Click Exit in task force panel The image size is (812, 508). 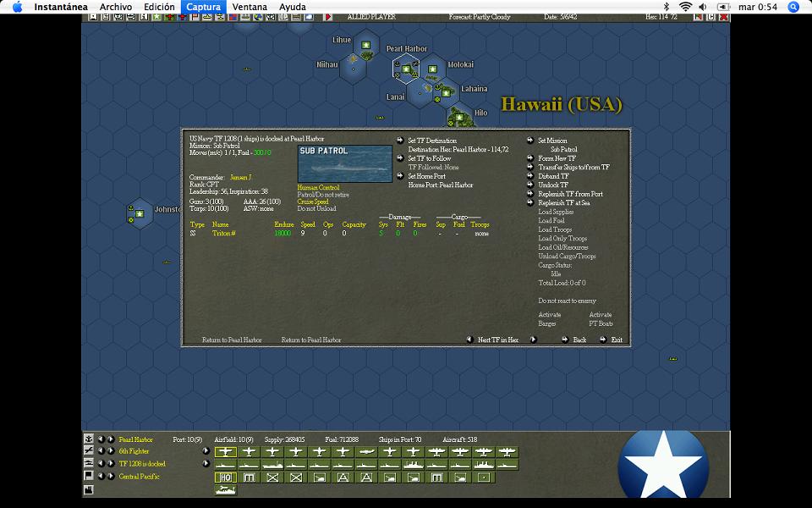pos(617,340)
